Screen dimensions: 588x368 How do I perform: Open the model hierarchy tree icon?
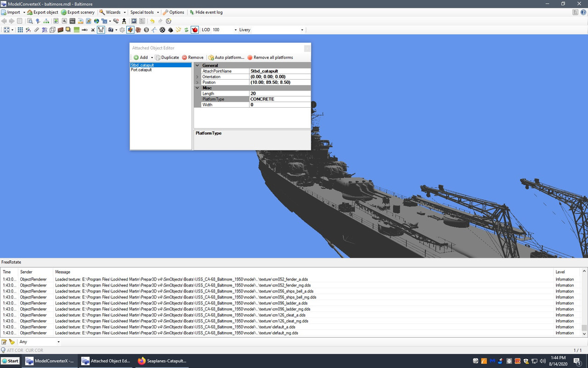point(46,21)
